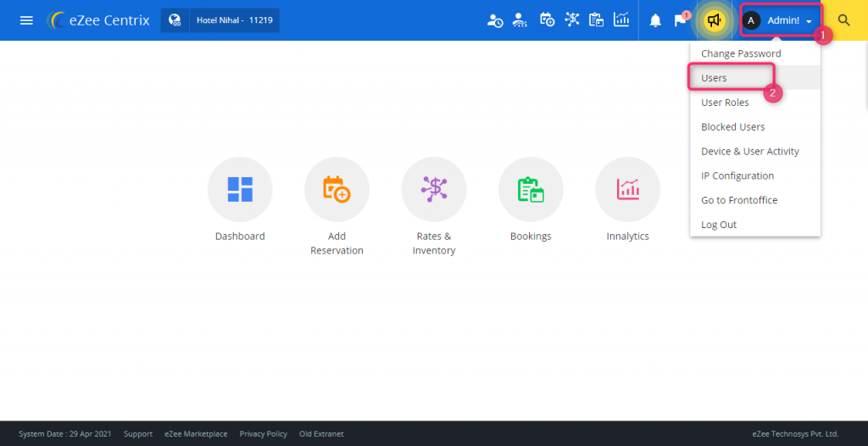
Task: Open the hamburger navigation menu
Action: click(x=26, y=20)
